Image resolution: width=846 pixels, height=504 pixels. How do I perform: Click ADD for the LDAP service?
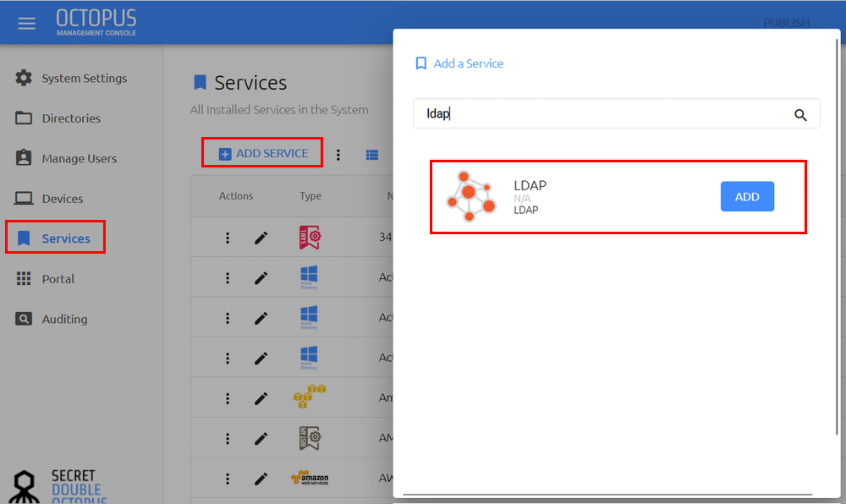click(747, 197)
